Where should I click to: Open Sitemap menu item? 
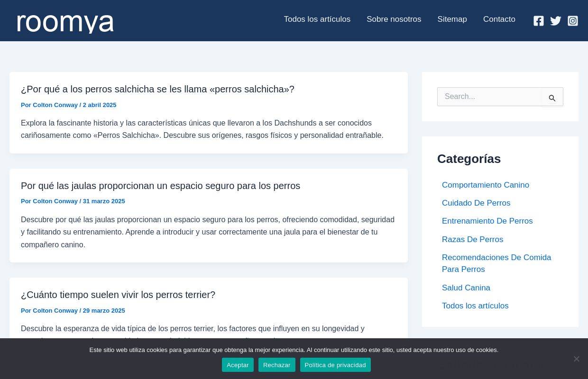[452, 19]
